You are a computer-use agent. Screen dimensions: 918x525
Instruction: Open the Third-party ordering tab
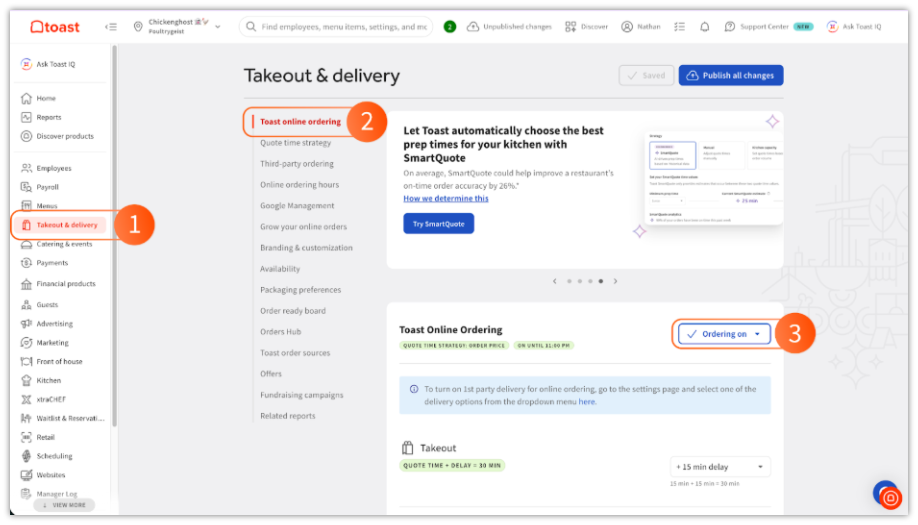(x=296, y=164)
